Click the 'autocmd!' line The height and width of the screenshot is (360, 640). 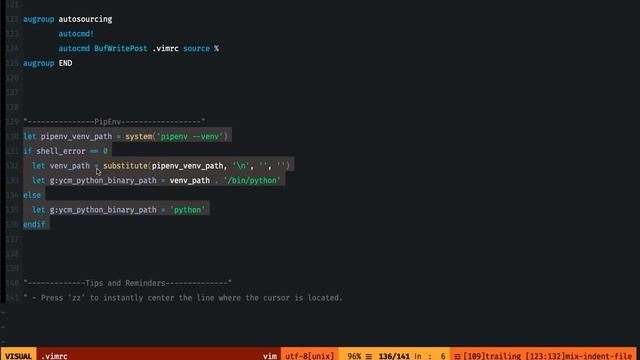[76, 33]
